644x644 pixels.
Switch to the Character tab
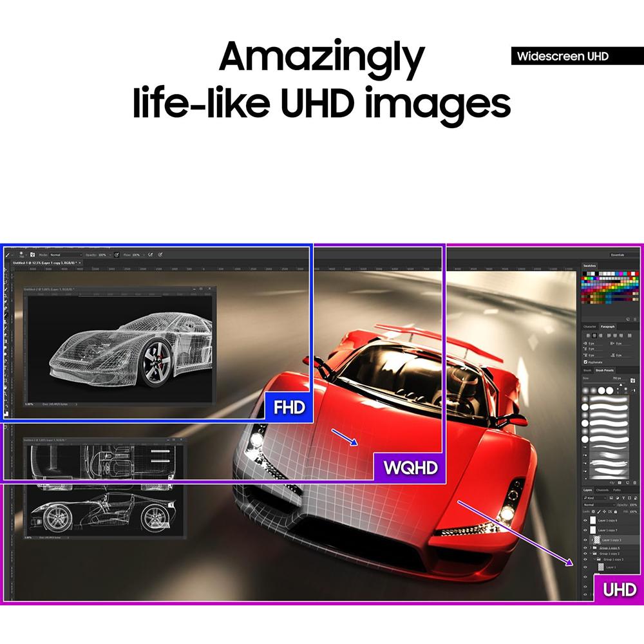point(590,327)
